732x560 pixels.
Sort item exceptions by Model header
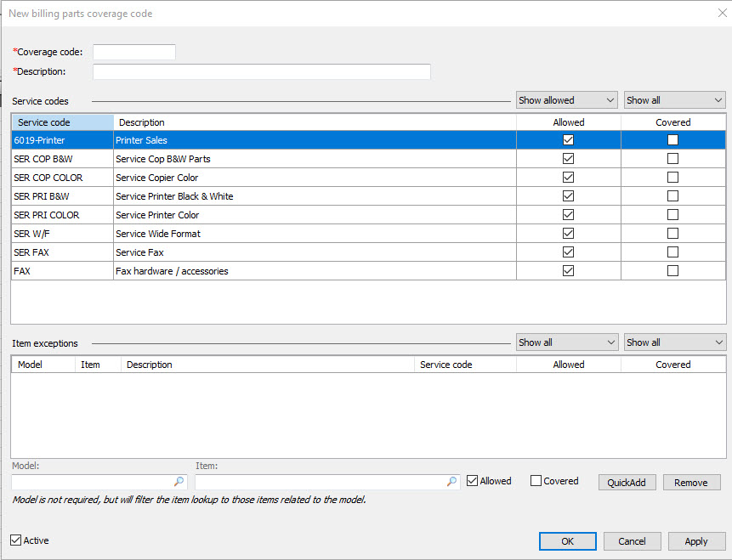[x=43, y=365]
